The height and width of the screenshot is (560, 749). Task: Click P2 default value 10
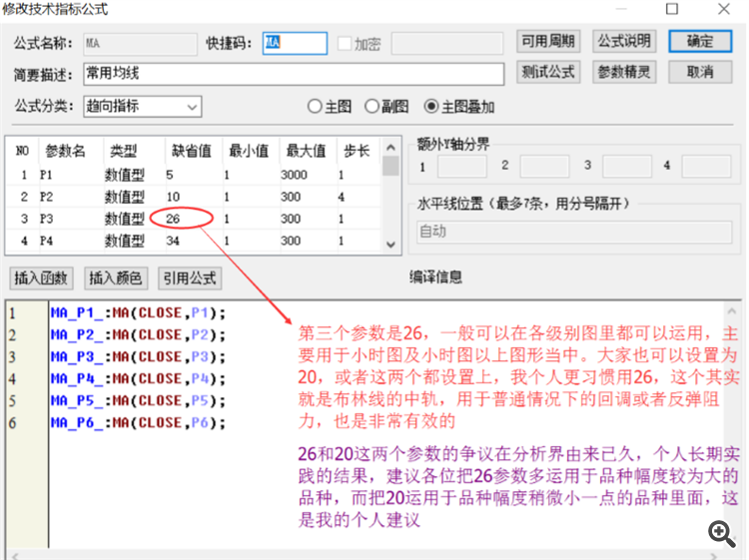173,197
